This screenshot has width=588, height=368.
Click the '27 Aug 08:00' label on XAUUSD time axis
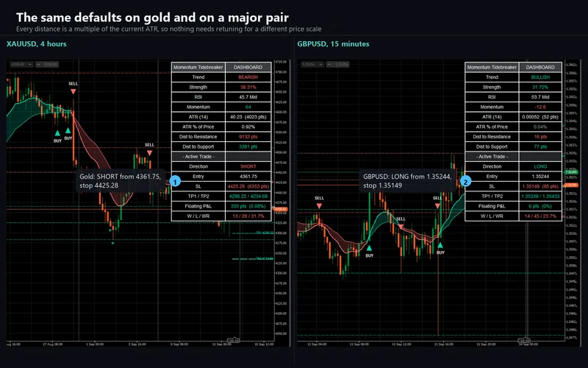click(x=52, y=344)
